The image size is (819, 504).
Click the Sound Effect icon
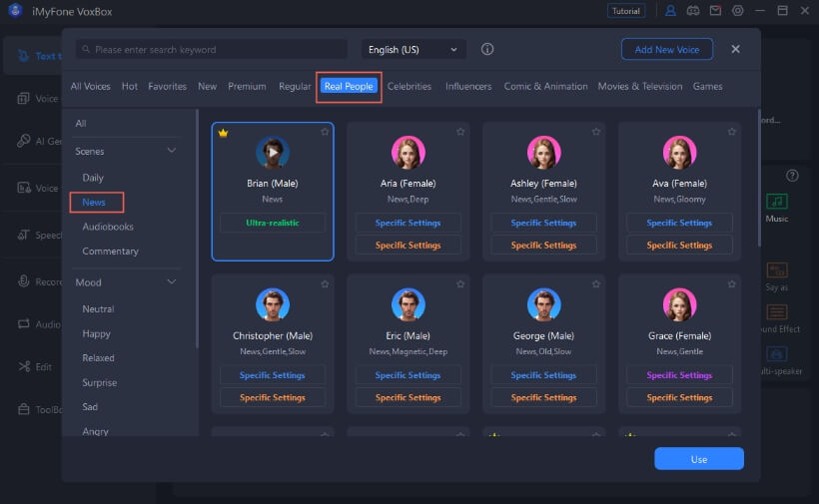coord(777,312)
